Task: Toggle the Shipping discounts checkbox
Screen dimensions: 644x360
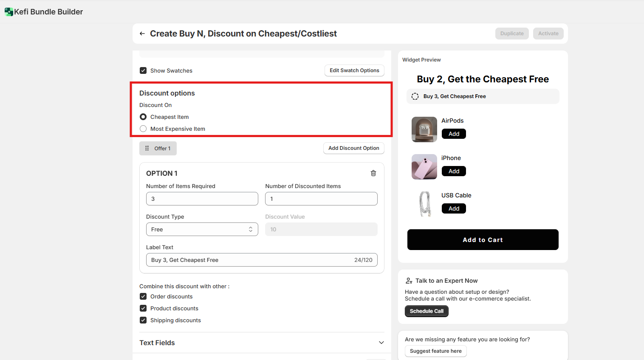Action: point(143,320)
